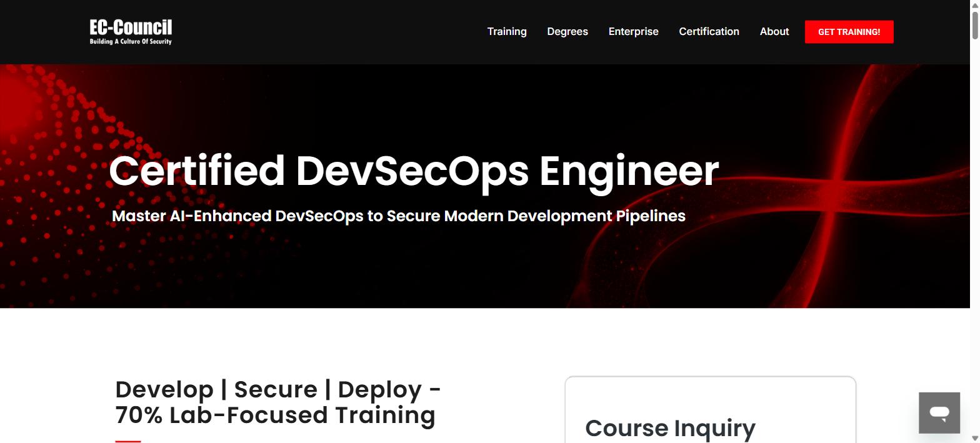The width and height of the screenshot is (980, 443).
Task: Click the GET TRAINING! button
Action: coord(849,32)
